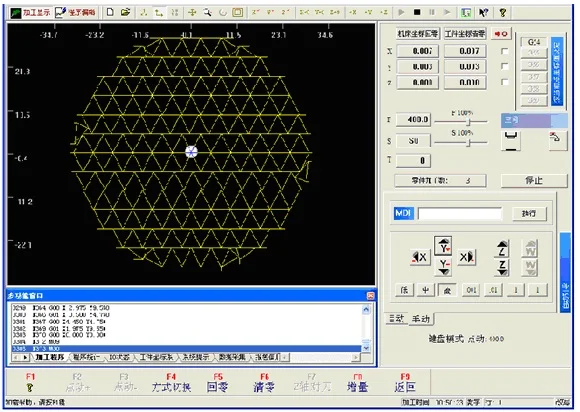Click the open folder toolbar icon

126,12
